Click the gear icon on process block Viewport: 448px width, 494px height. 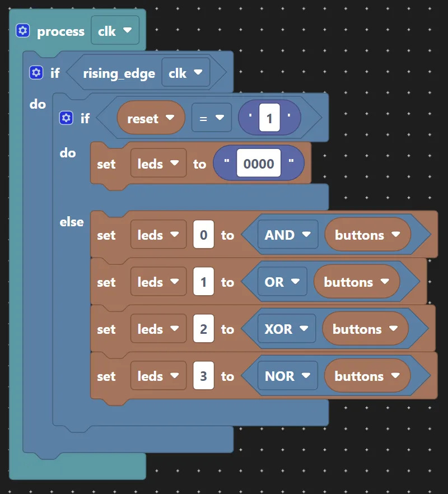22,31
